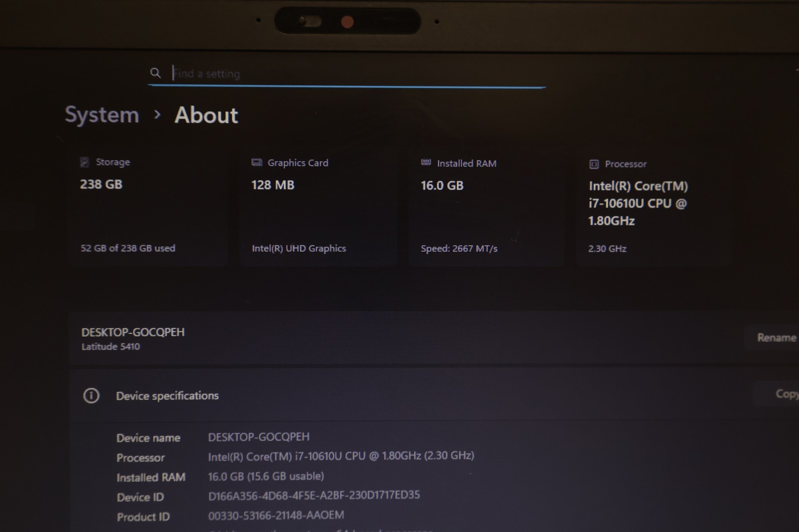This screenshot has width=799, height=532.
Task: Select the text 'Intel(R) UHD Graphics'
Action: pos(299,248)
